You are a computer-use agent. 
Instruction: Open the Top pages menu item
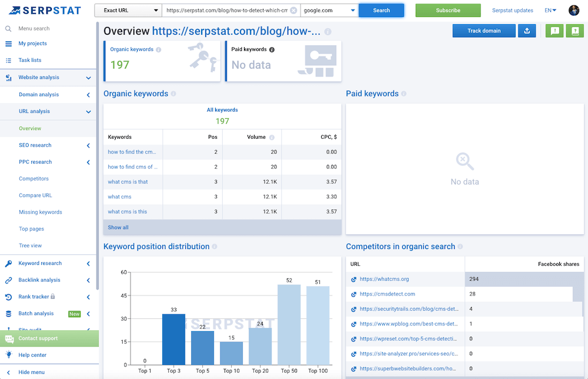(32, 229)
